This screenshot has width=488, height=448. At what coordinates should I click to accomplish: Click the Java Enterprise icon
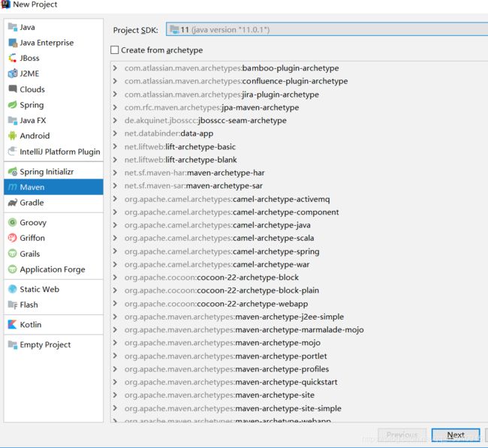click(13, 43)
